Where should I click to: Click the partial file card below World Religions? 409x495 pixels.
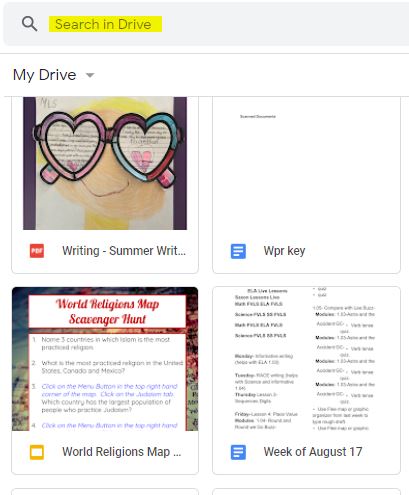[x=105, y=492]
